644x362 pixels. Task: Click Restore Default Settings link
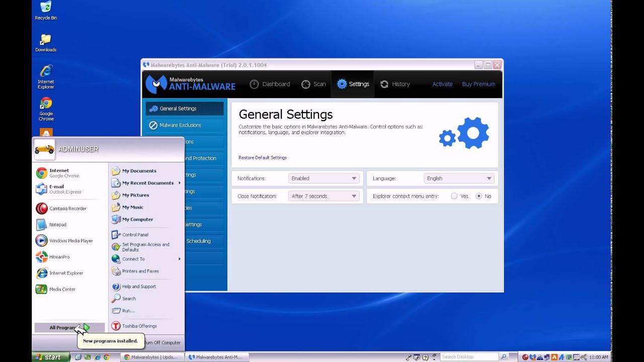(263, 157)
